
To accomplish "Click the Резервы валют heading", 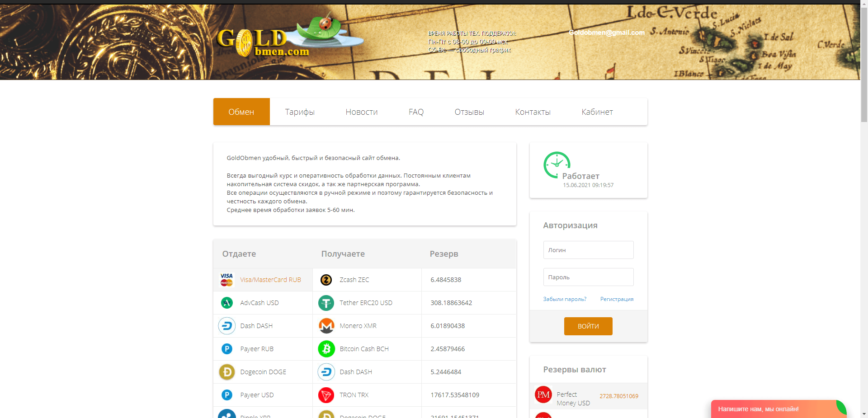I will tap(575, 370).
